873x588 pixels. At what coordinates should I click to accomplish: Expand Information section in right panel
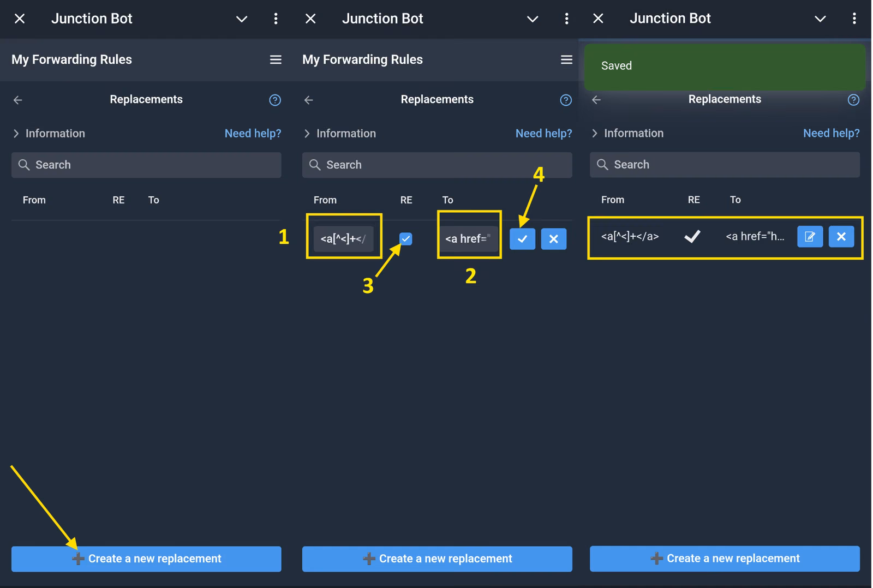point(627,133)
